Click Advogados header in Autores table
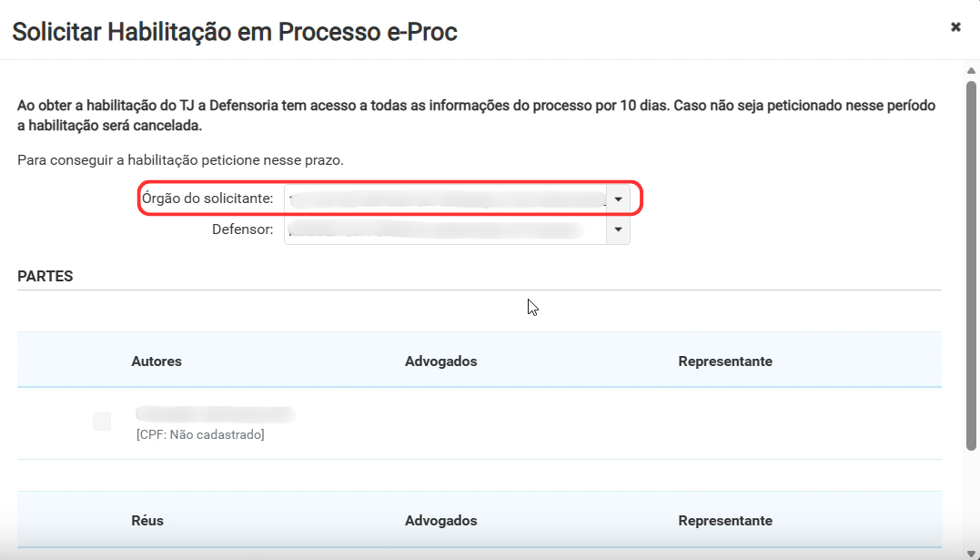Screen dimensions: 980x560 pos(440,361)
